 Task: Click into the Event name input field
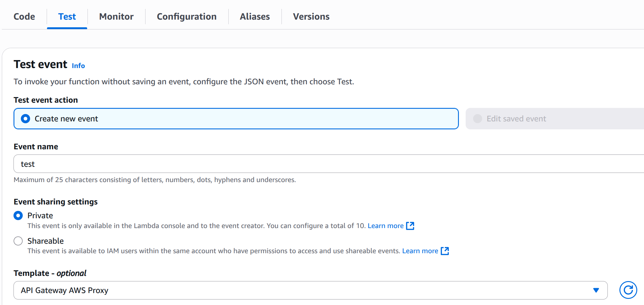tap(329, 164)
